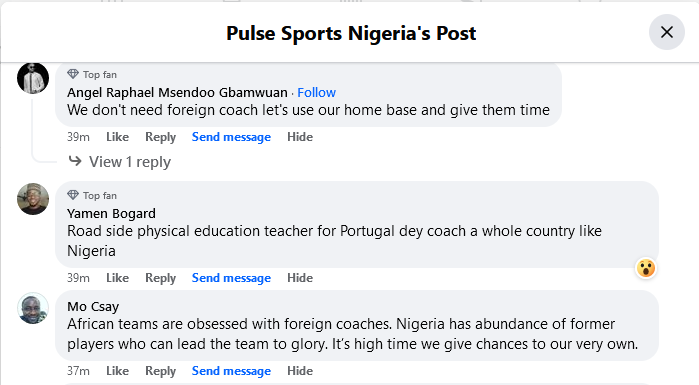Viewport: 699px width, 385px height.
Task: Like Angel Raphael's comment
Action: pyautogui.click(x=117, y=137)
